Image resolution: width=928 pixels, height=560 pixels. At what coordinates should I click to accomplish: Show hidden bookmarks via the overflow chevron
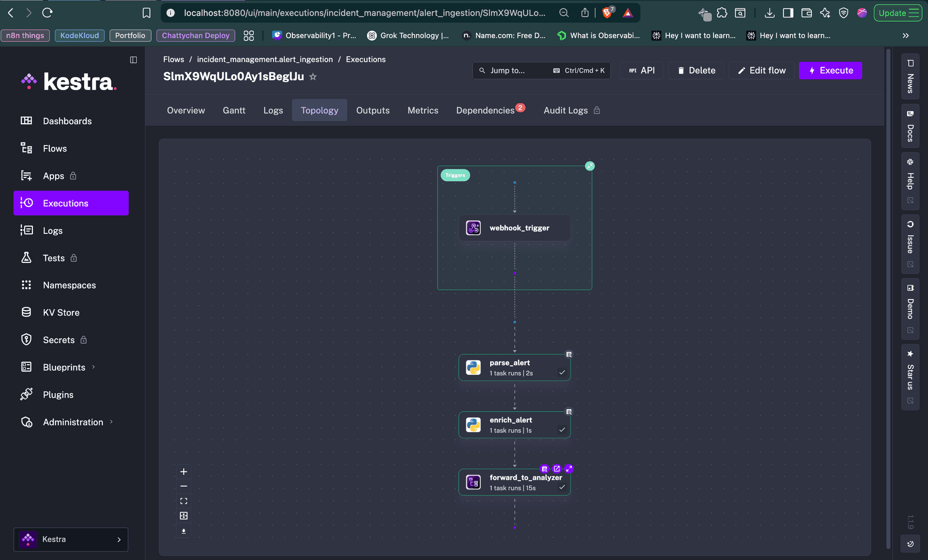pos(906,35)
